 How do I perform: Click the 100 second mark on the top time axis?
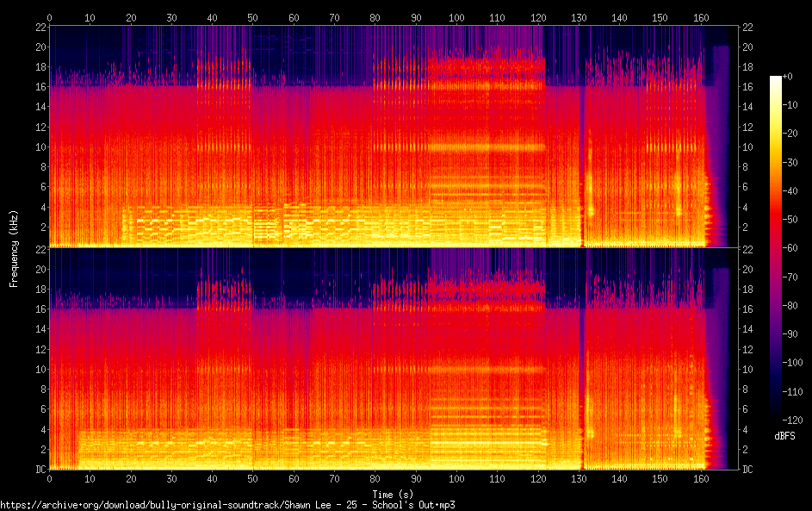456,17
